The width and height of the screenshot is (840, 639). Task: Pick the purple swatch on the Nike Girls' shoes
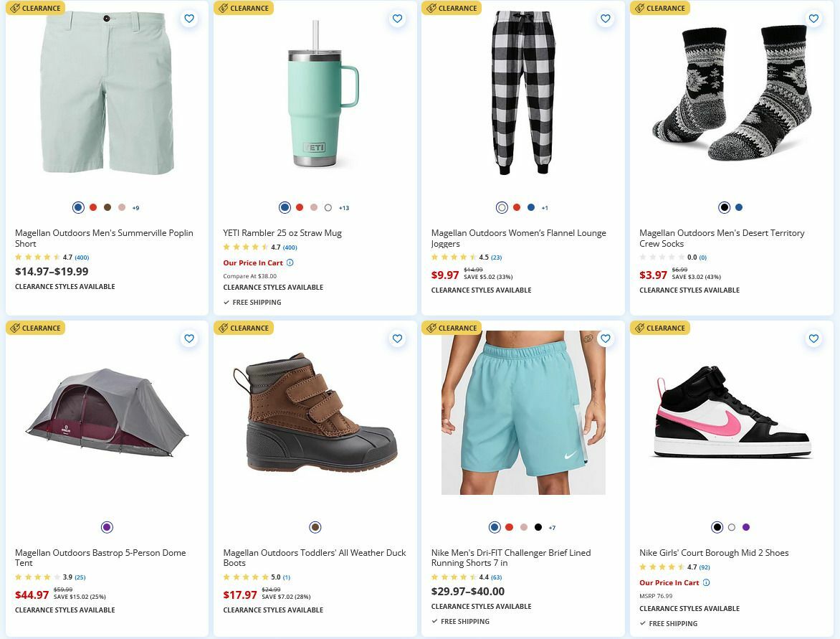(745, 527)
